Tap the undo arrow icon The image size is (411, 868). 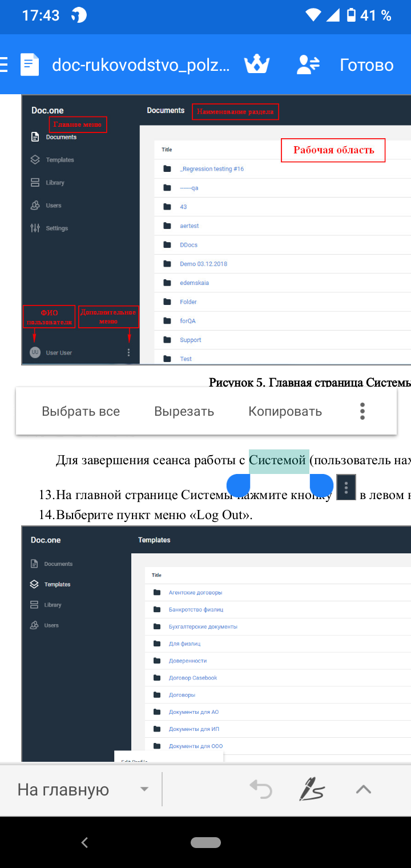(261, 790)
